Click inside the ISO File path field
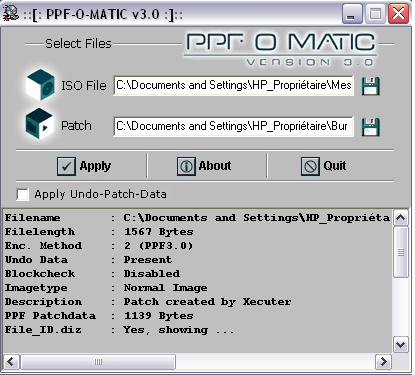Viewport: 415px width, 375px height. [x=233, y=86]
